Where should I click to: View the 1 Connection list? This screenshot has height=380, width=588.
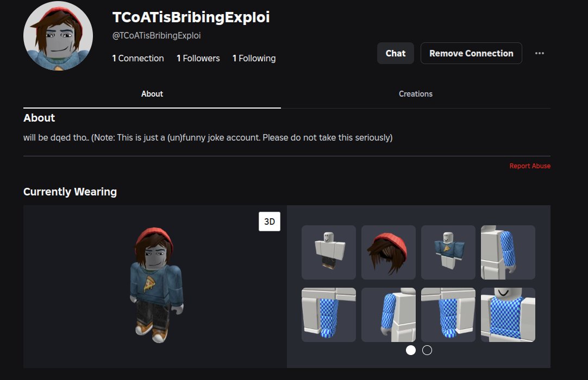pos(138,58)
